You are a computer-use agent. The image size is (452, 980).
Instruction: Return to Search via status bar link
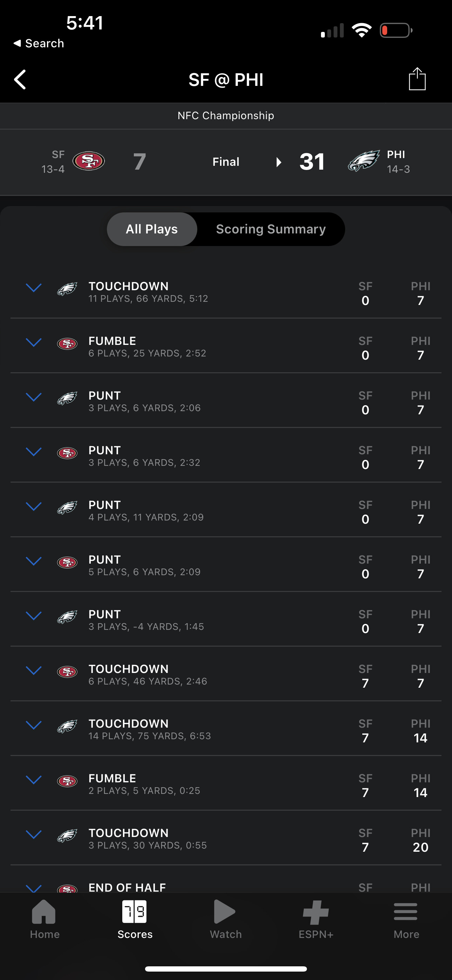39,43
